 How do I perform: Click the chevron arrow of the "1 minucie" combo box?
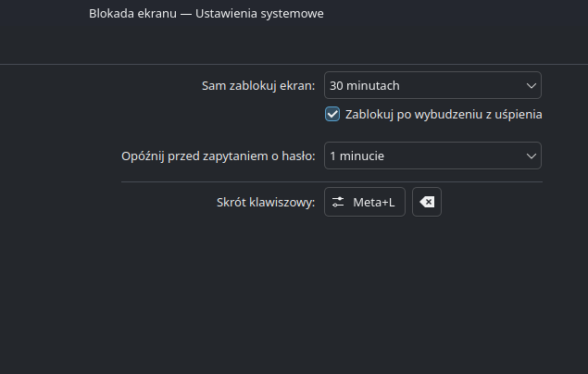[532, 156]
